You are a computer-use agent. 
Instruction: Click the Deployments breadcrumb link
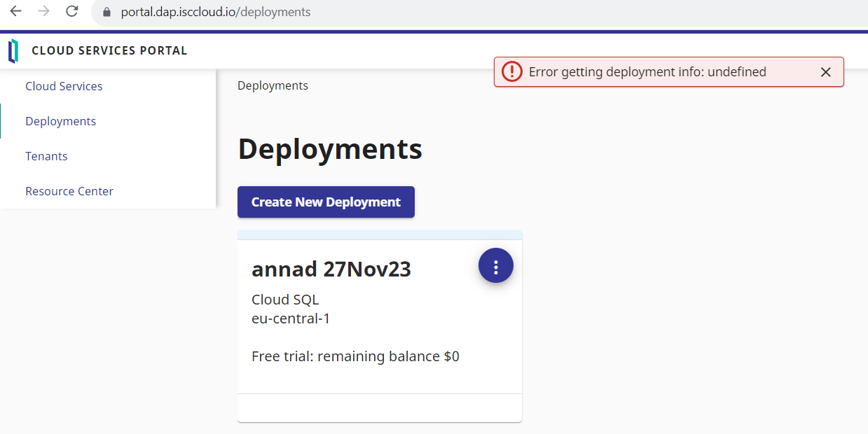[273, 85]
